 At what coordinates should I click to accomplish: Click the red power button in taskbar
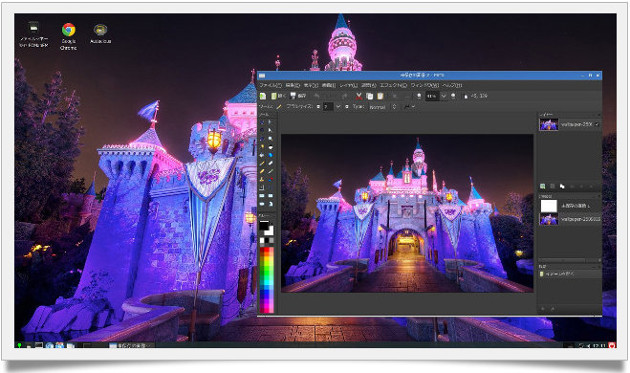(612, 345)
